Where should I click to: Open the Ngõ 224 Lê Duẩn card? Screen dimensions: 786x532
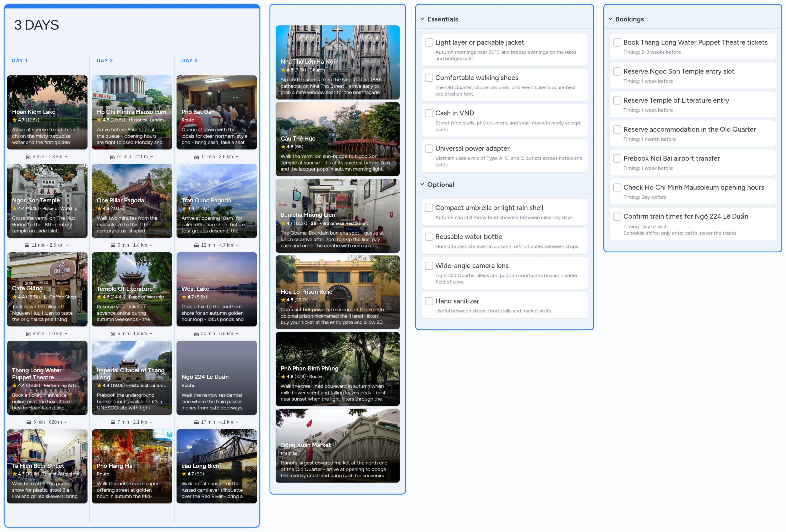click(x=217, y=378)
